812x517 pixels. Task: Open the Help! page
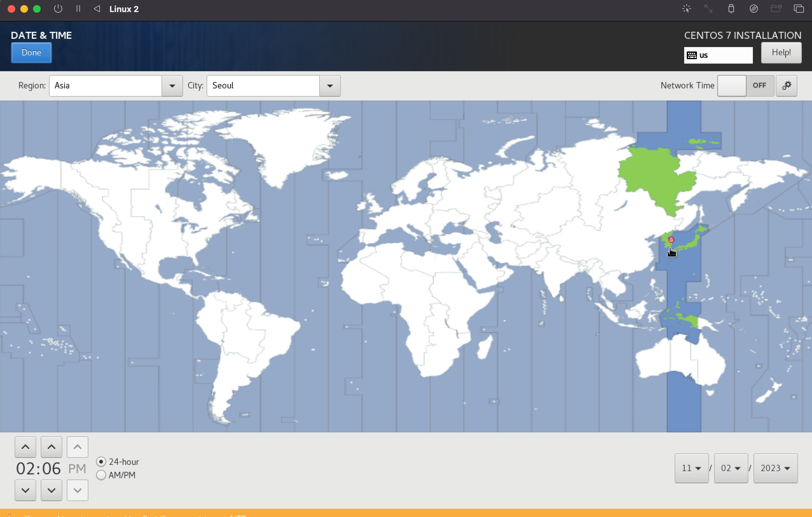[781, 52]
